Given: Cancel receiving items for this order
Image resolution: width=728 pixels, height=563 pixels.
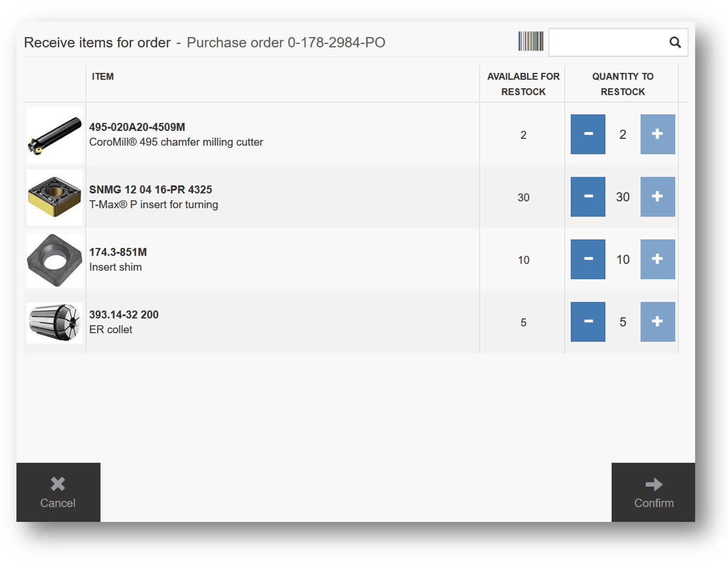Looking at the screenshot, I should pyautogui.click(x=58, y=492).
